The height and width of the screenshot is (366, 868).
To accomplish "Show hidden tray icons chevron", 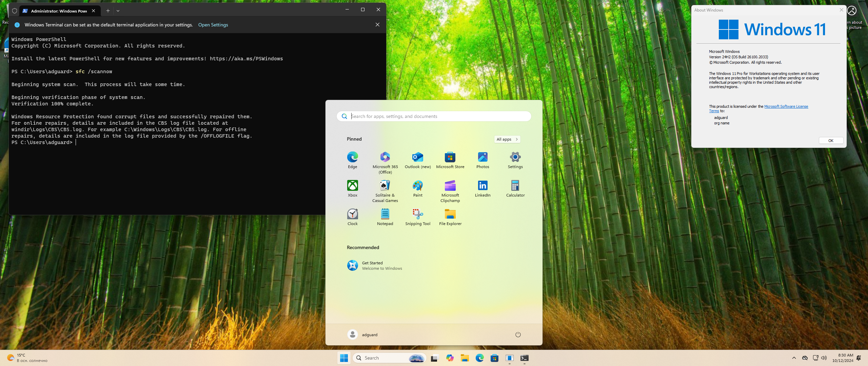I will coord(794,358).
